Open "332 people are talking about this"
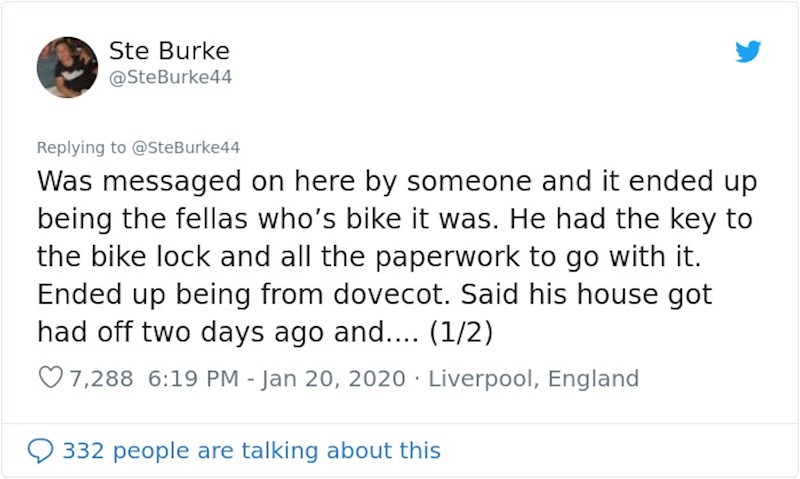This screenshot has height=479, width=800. [x=251, y=451]
